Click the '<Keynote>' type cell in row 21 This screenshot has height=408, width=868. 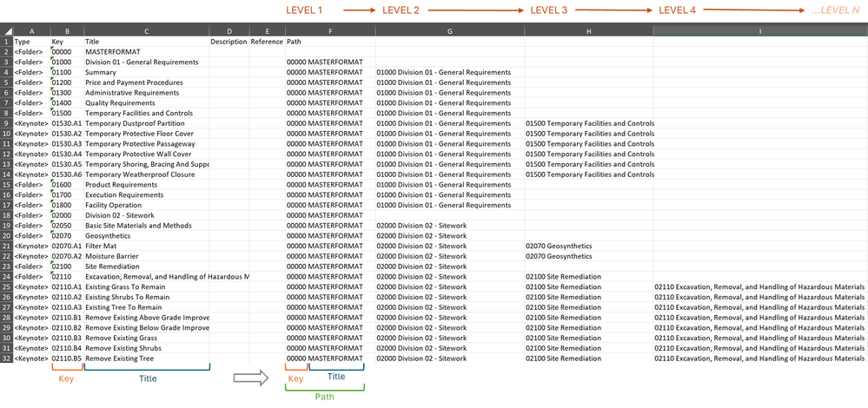tap(31, 246)
